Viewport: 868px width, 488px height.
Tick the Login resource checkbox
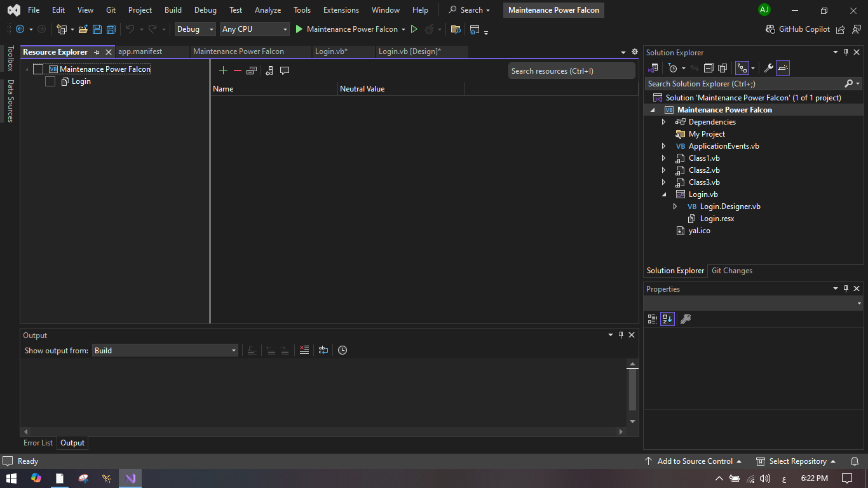50,81
